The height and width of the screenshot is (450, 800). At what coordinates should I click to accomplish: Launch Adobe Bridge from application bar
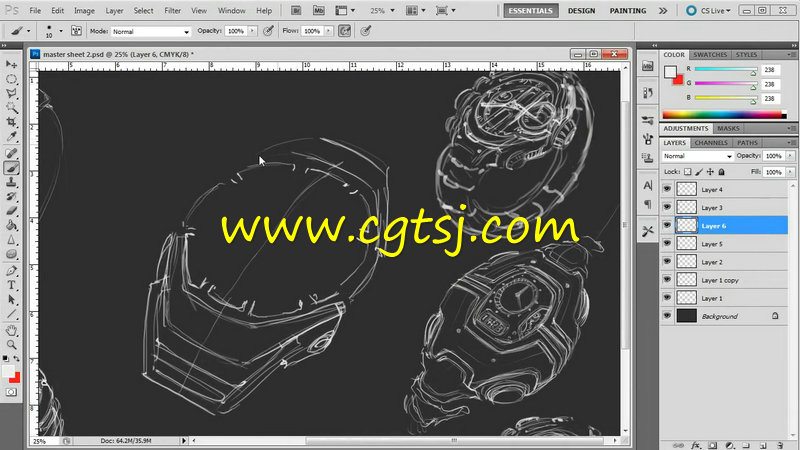(296, 10)
